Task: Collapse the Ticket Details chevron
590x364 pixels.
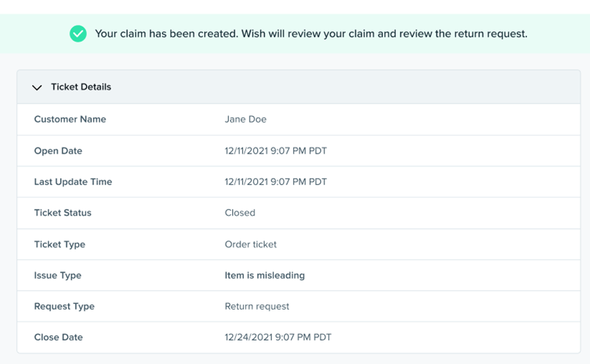Action: 37,87
